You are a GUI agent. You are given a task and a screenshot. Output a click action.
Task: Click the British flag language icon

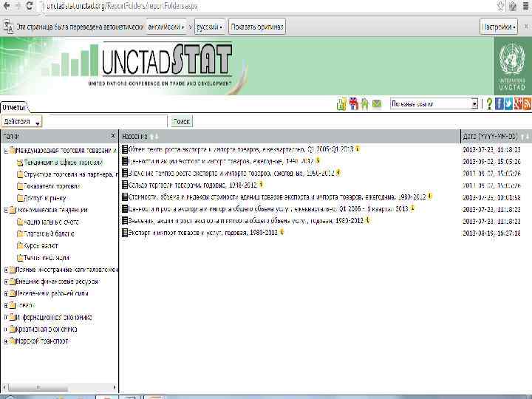point(353,104)
